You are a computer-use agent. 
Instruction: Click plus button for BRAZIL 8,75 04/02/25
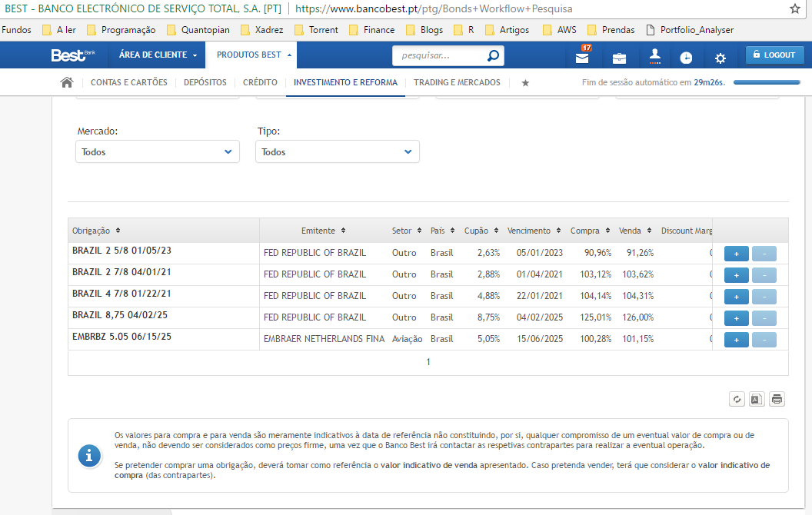pos(736,318)
